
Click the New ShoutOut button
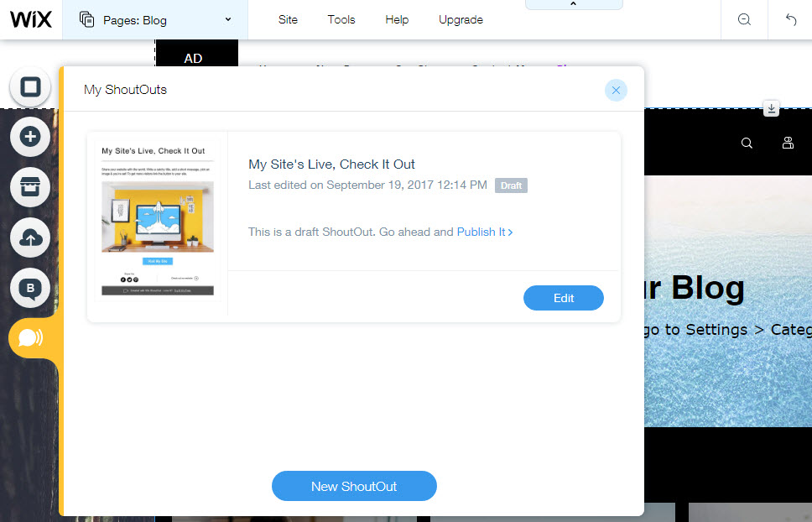click(x=354, y=486)
